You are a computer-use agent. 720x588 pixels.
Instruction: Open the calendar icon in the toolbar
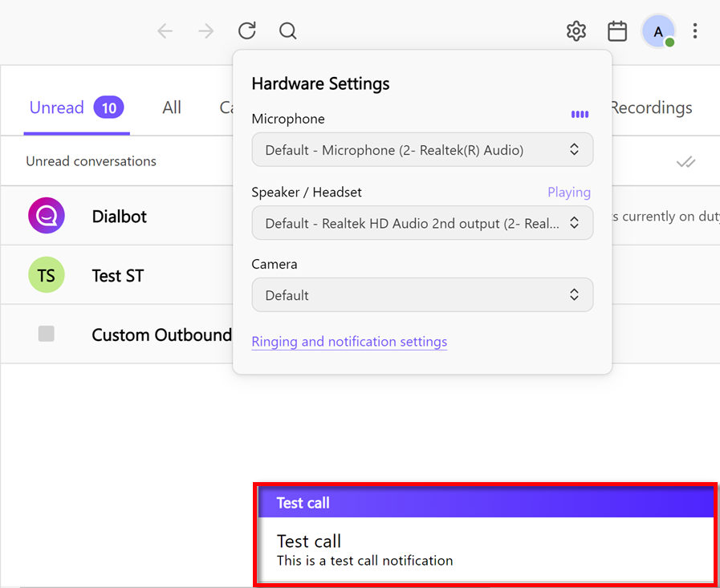click(x=616, y=30)
